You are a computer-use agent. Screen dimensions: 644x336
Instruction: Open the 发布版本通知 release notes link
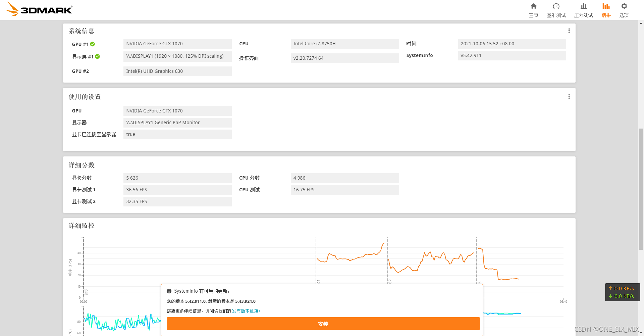(245, 311)
